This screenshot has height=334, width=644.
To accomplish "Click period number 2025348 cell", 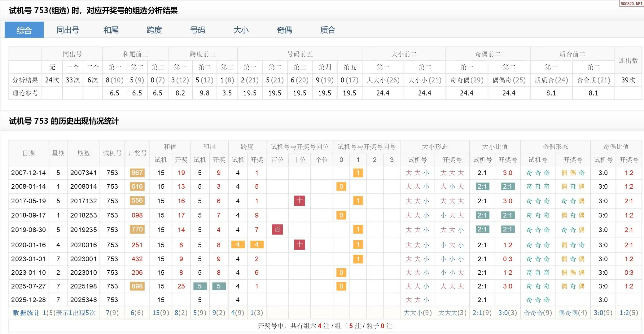I will (84, 300).
